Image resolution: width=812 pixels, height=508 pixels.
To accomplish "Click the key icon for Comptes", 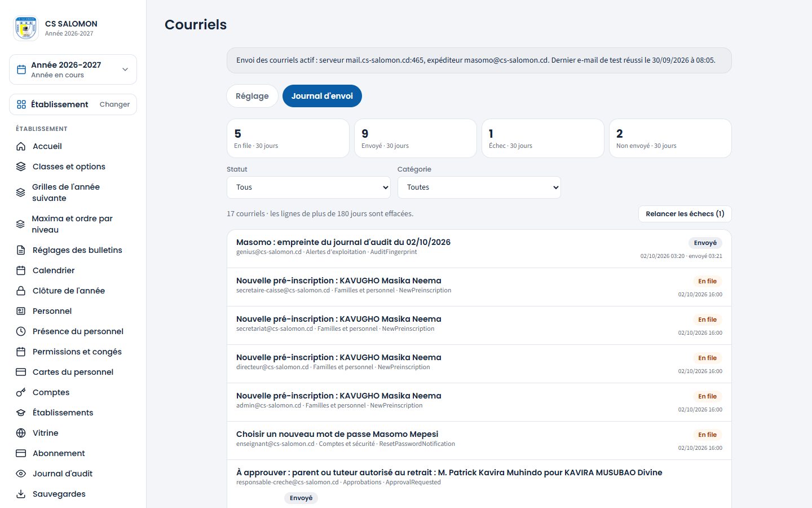I will coord(21,392).
